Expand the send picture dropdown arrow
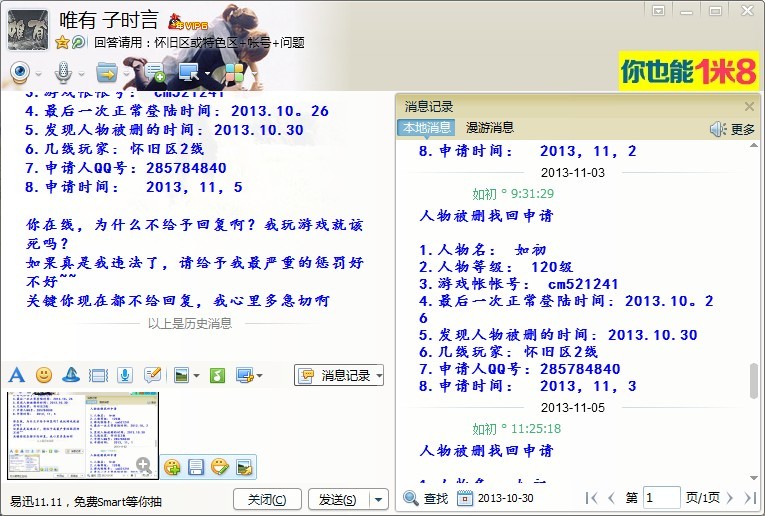 (x=197, y=376)
